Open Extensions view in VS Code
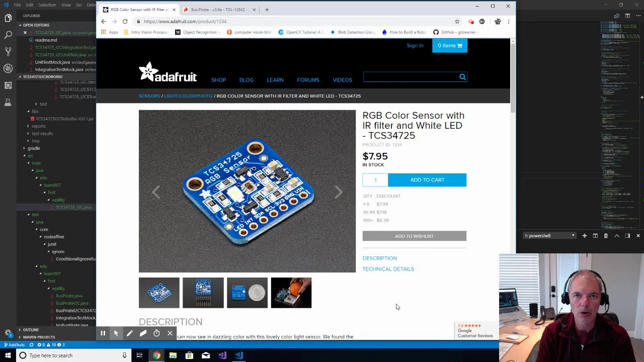The image size is (644, 362). (x=8, y=85)
